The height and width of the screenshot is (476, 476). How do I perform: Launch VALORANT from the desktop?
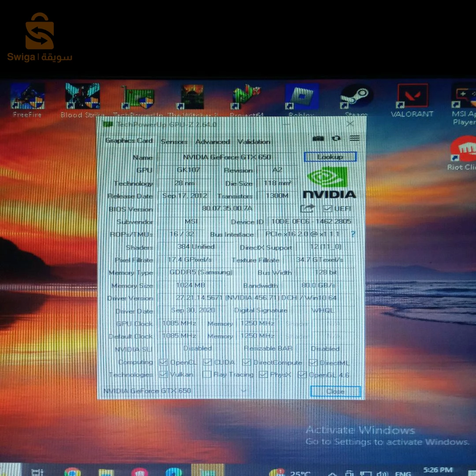(x=413, y=95)
